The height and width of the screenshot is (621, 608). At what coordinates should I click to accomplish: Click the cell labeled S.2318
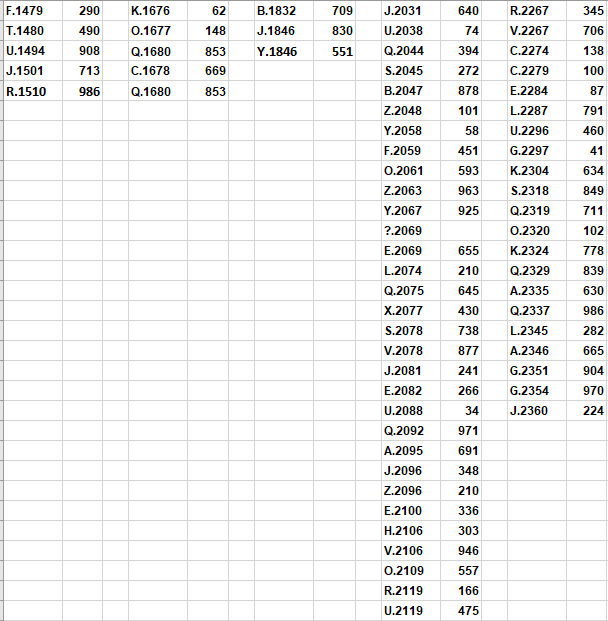click(537, 191)
